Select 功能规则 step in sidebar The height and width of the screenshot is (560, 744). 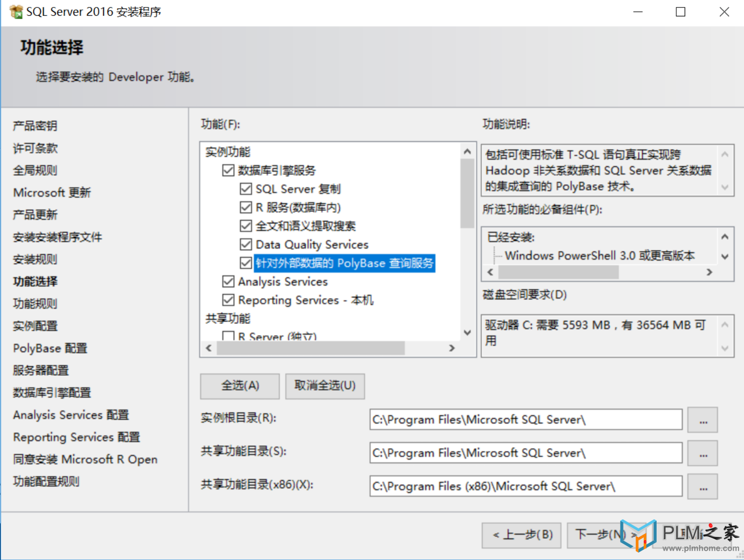point(35,304)
